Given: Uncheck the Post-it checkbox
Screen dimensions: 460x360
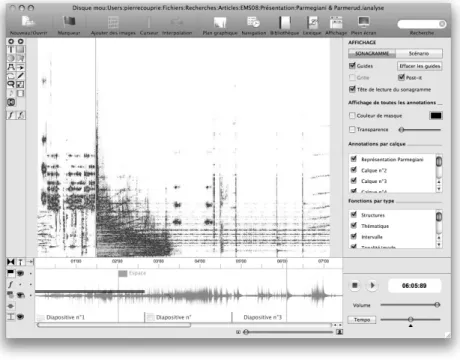Looking at the screenshot, I should [x=401, y=77].
